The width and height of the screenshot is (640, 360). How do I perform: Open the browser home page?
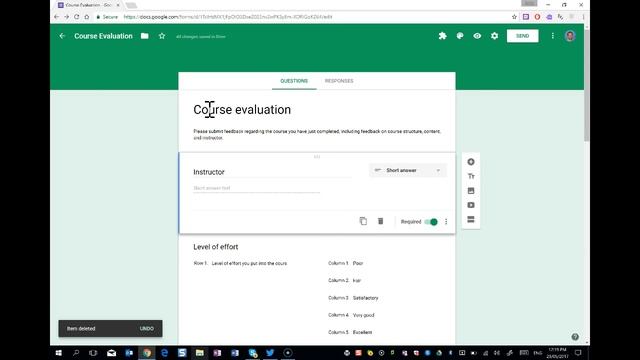[x=87, y=17]
